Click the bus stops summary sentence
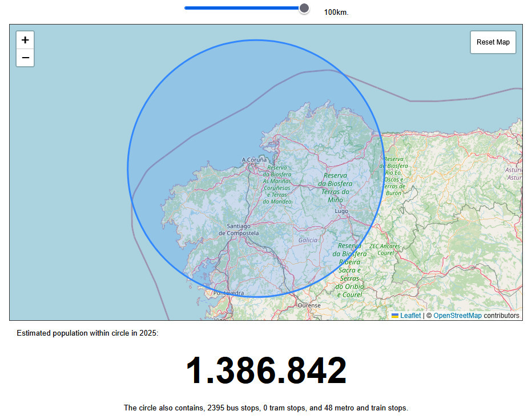The image size is (532, 419). [266, 408]
